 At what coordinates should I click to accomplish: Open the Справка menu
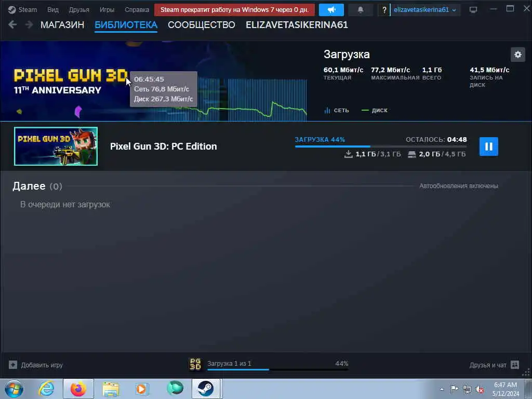coord(137,9)
